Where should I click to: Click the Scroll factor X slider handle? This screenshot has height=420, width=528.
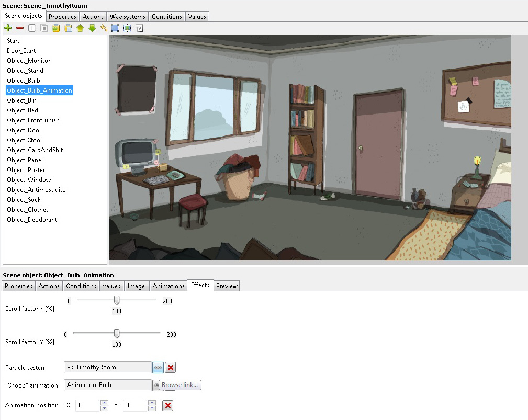coord(117,300)
